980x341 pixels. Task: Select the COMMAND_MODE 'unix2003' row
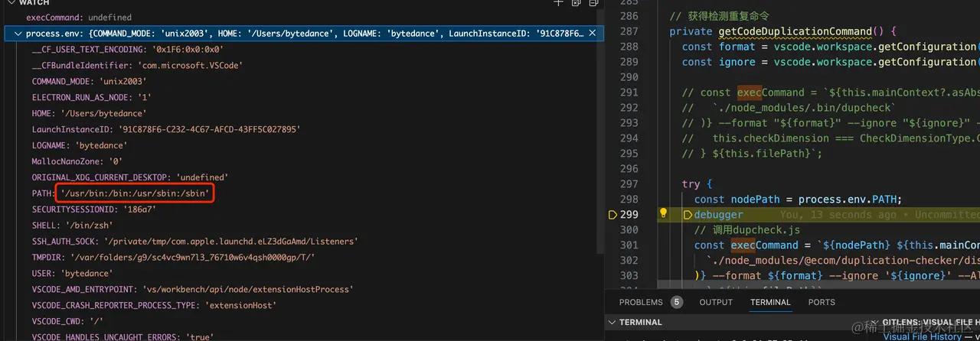point(302,81)
